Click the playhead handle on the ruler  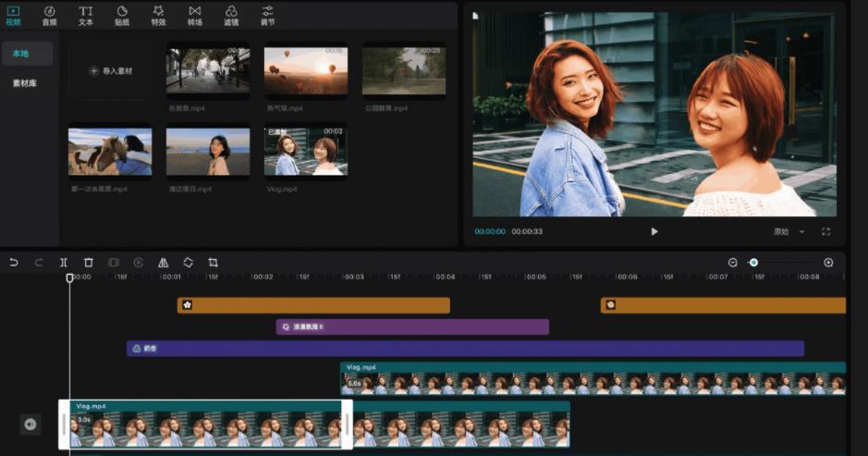tap(69, 277)
